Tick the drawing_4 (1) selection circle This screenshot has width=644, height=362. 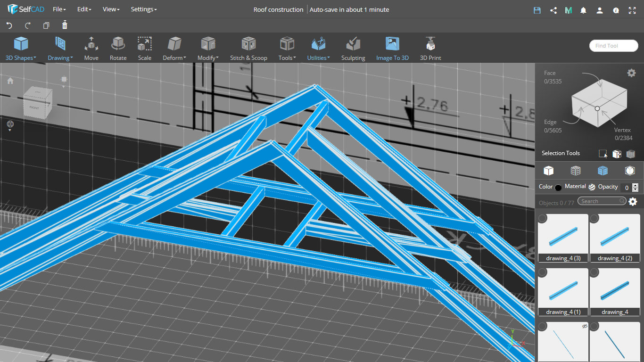[x=543, y=272]
